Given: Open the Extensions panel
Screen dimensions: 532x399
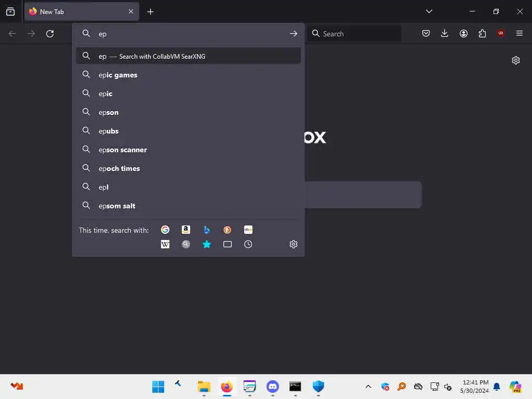Looking at the screenshot, I should [x=482, y=33].
